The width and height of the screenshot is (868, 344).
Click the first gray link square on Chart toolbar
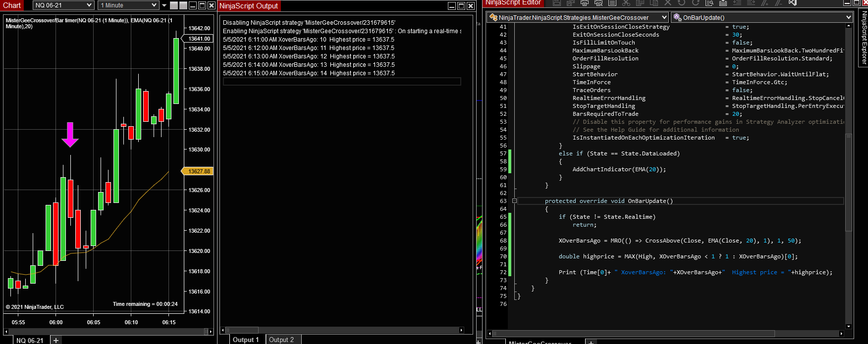coord(174,5)
